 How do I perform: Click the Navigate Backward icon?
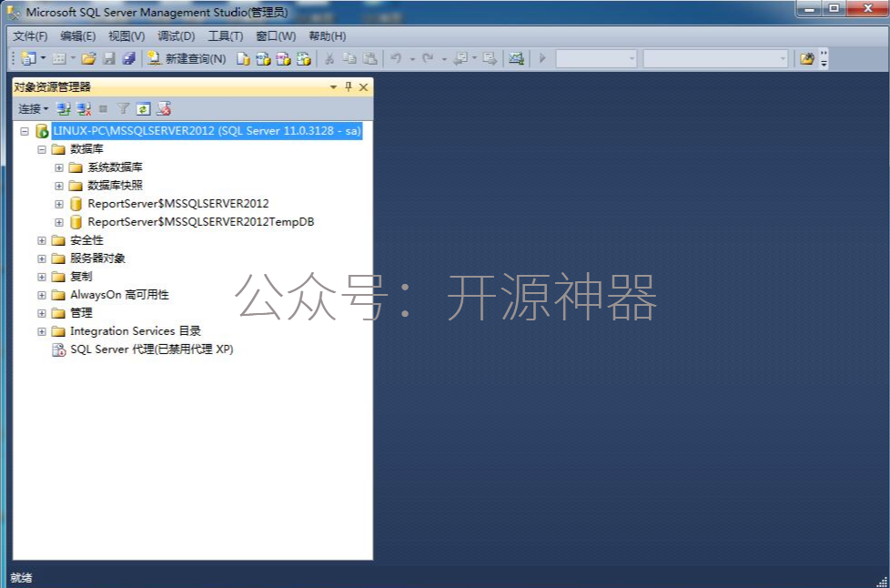pyautogui.click(x=460, y=58)
